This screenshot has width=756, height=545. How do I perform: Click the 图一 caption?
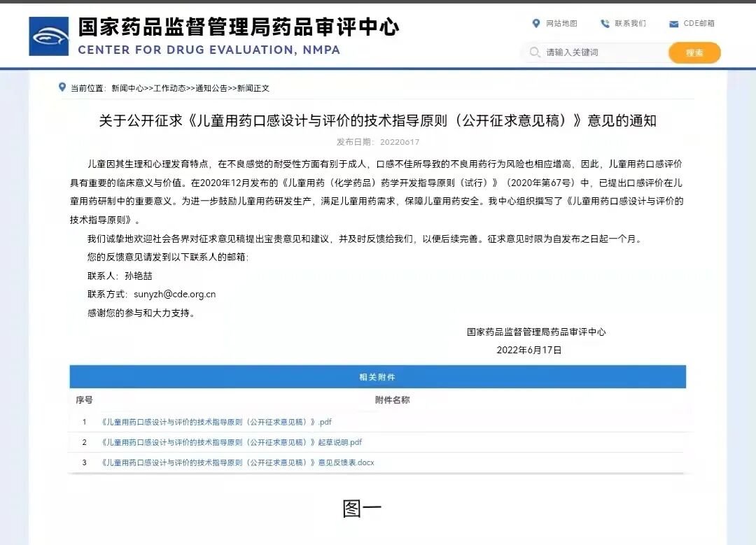362,509
